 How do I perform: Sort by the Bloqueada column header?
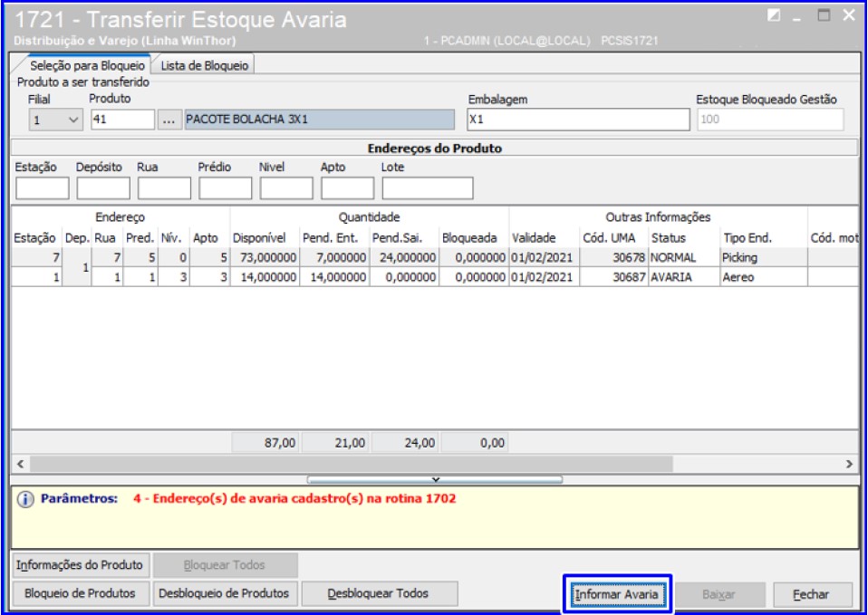474,238
